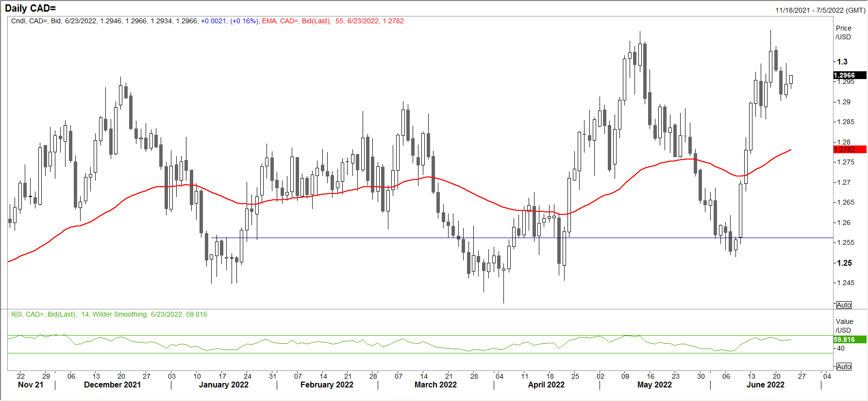Click the 1.245 price axis label
This screenshot has width=868, height=401.
tap(846, 283)
